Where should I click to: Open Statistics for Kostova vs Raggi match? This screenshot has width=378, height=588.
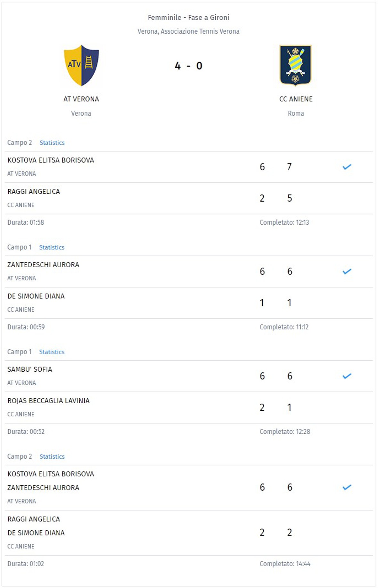coord(52,143)
